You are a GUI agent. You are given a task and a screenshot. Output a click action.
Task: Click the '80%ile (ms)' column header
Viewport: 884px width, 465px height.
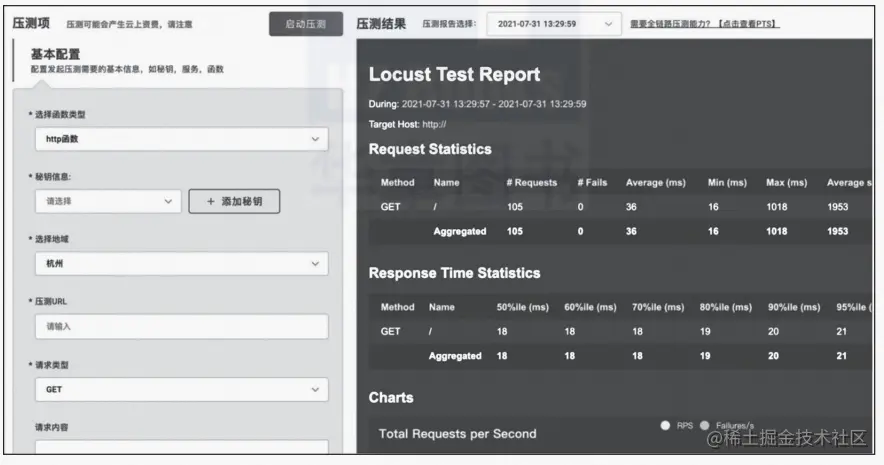click(x=726, y=307)
